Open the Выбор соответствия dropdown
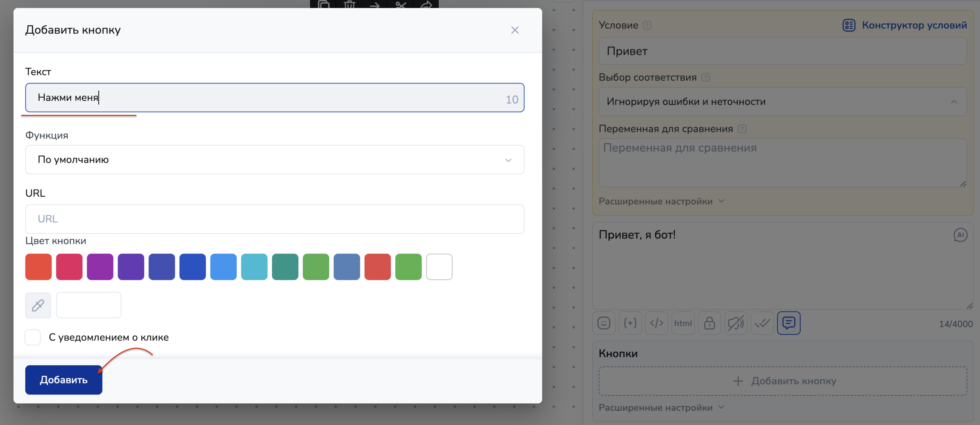 782,102
